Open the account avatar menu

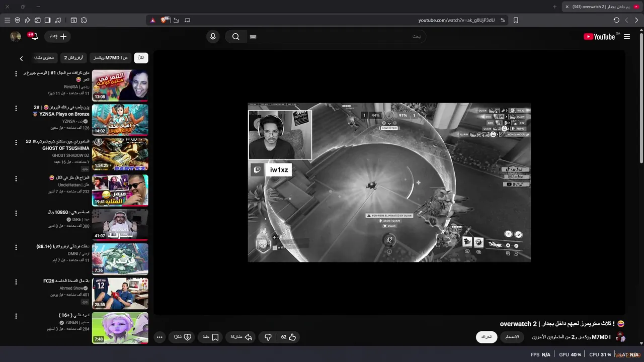pos(16,36)
